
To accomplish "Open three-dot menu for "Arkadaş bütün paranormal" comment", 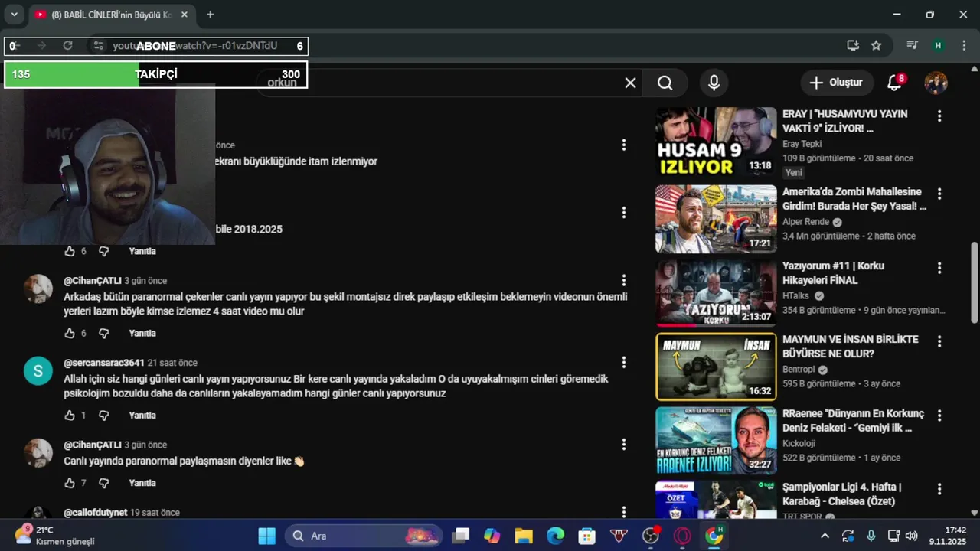I will tap(624, 280).
